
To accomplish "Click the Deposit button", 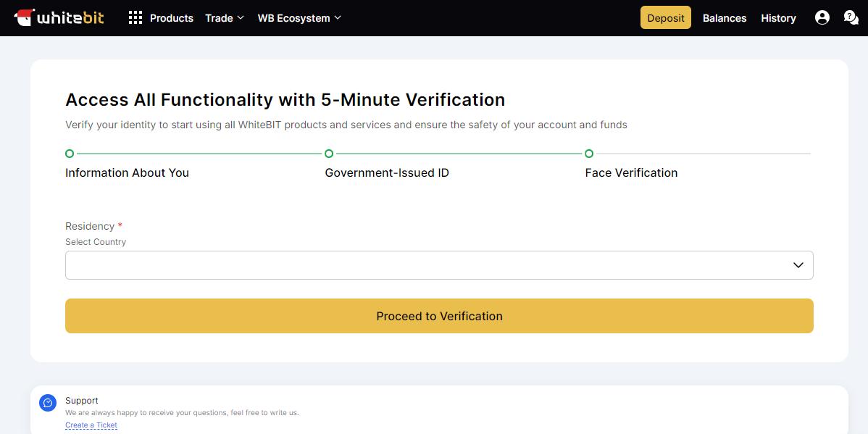I will pyautogui.click(x=665, y=17).
